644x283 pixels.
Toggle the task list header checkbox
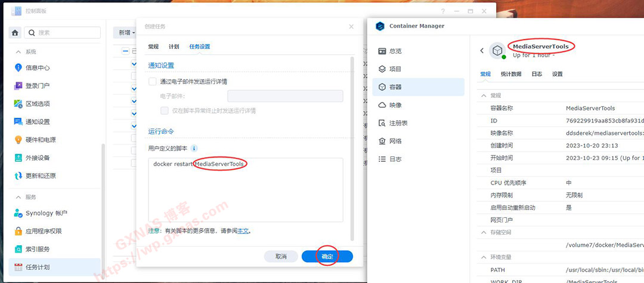pos(125,51)
